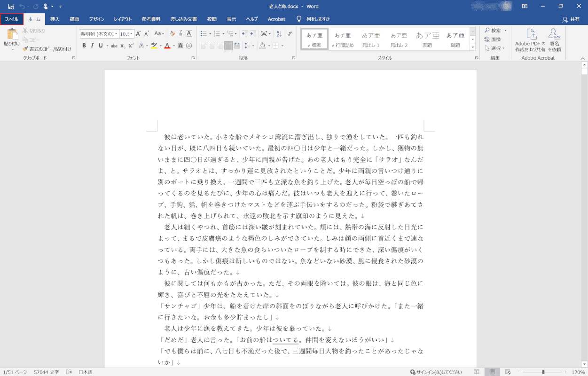Click the 署名を依頼 (request signature) icon
This screenshot has height=376, width=588.
[x=555, y=40]
